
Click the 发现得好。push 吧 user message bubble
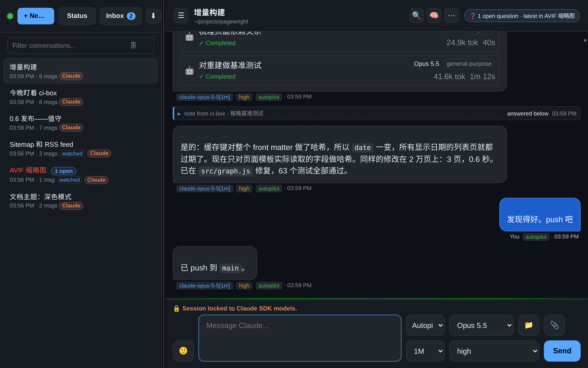coord(540,214)
